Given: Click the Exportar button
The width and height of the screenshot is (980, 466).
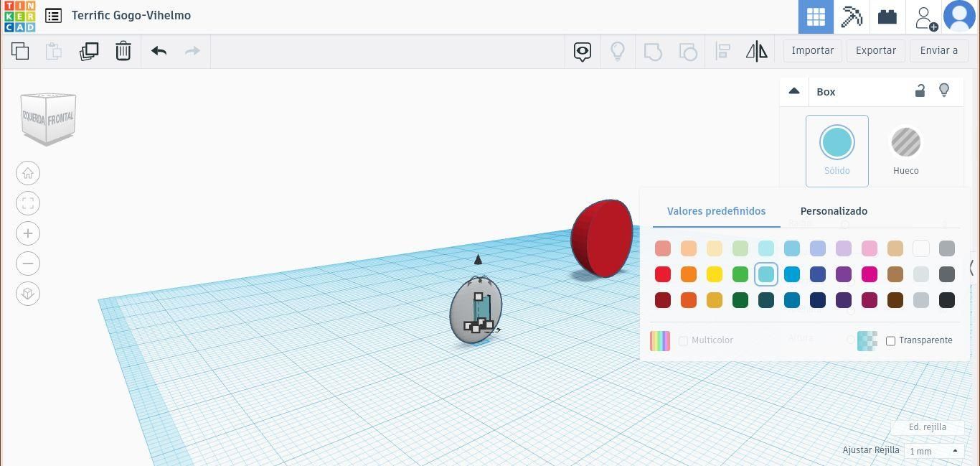Looking at the screenshot, I should 876,50.
